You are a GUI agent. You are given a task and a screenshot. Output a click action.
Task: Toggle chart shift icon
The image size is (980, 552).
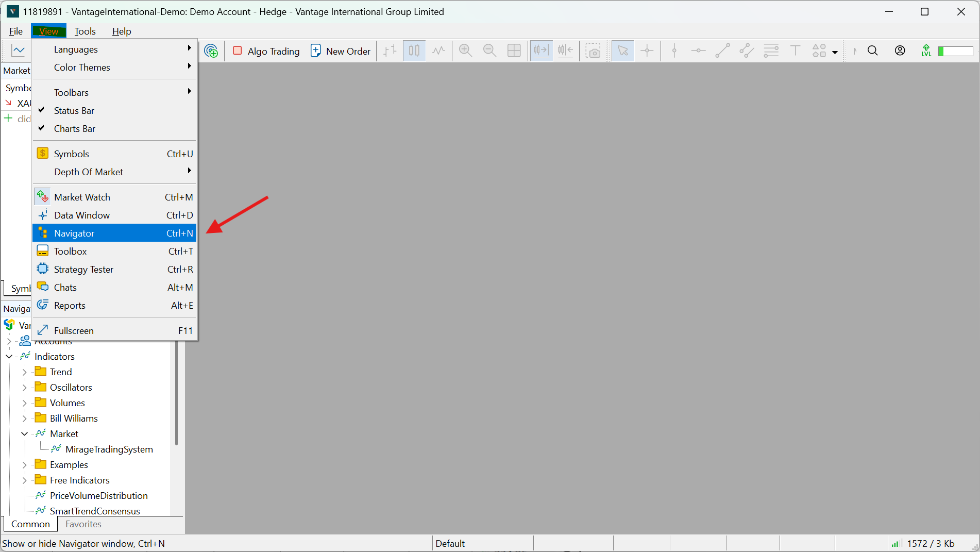(565, 51)
